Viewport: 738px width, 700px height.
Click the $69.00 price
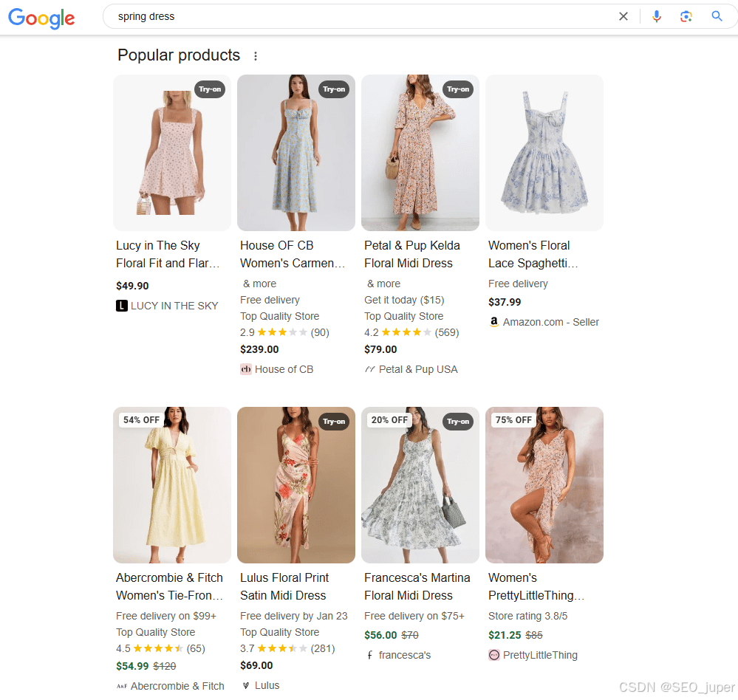256,665
